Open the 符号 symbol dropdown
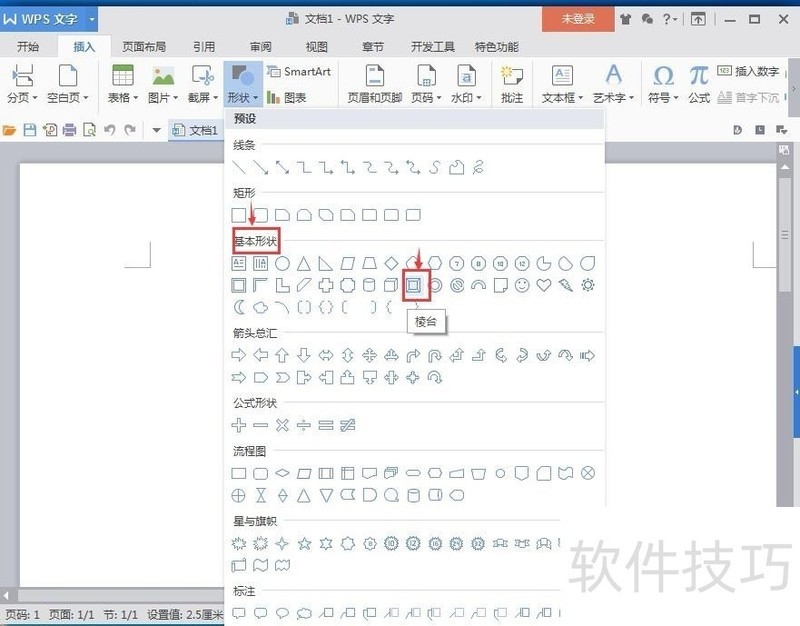The height and width of the screenshot is (626, 800). pyautogui.click(x=663, y=83)
